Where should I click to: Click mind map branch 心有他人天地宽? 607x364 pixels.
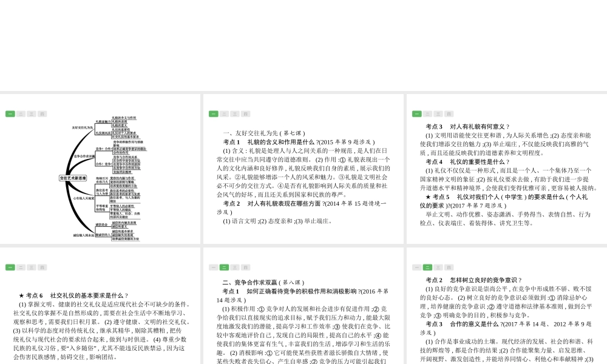tap(84, 198)
